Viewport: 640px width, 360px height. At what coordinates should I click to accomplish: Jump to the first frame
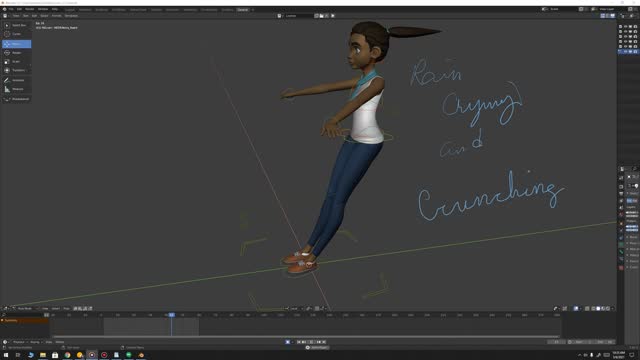pos(298,342)
